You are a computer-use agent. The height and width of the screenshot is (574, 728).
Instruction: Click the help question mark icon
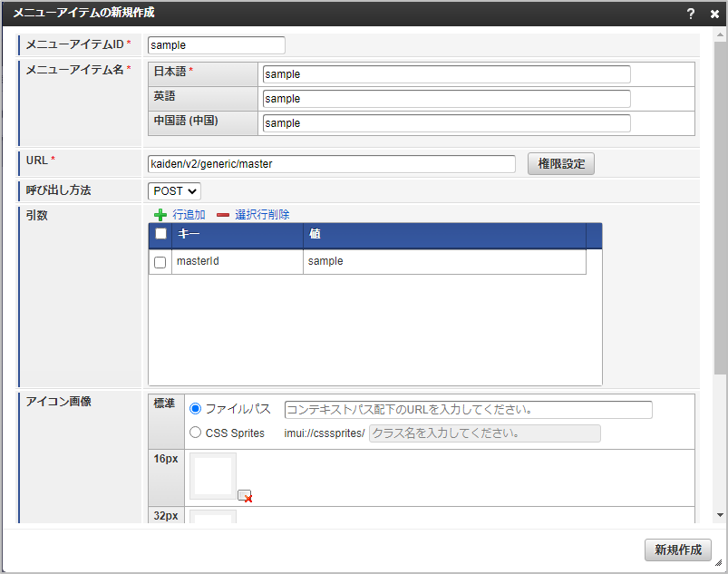tap(691, 14)
